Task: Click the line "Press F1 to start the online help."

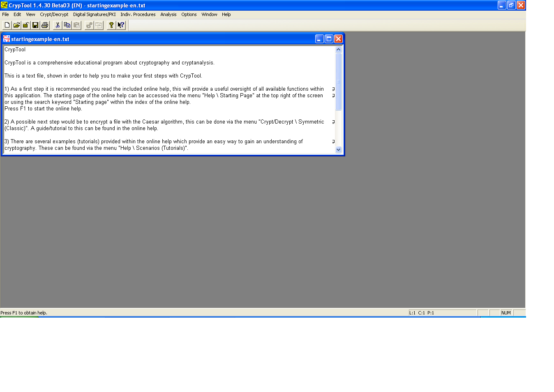Action: click(x=43, y=109)
